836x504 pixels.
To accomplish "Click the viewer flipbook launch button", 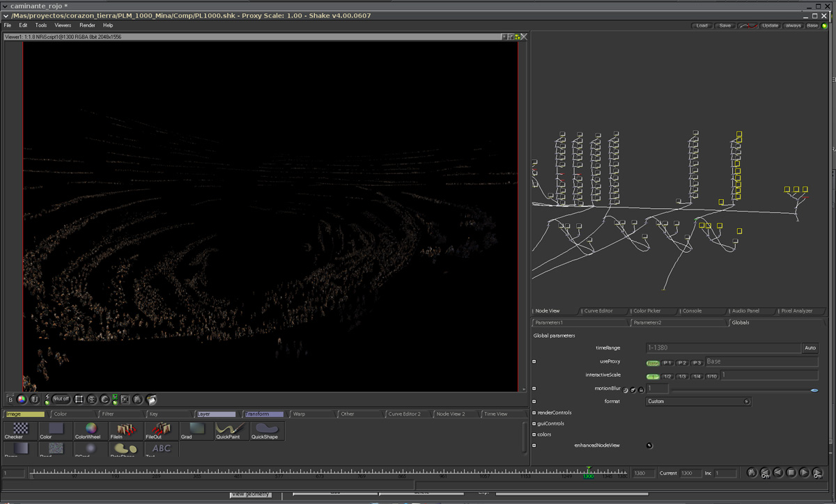I will [151, 400].
